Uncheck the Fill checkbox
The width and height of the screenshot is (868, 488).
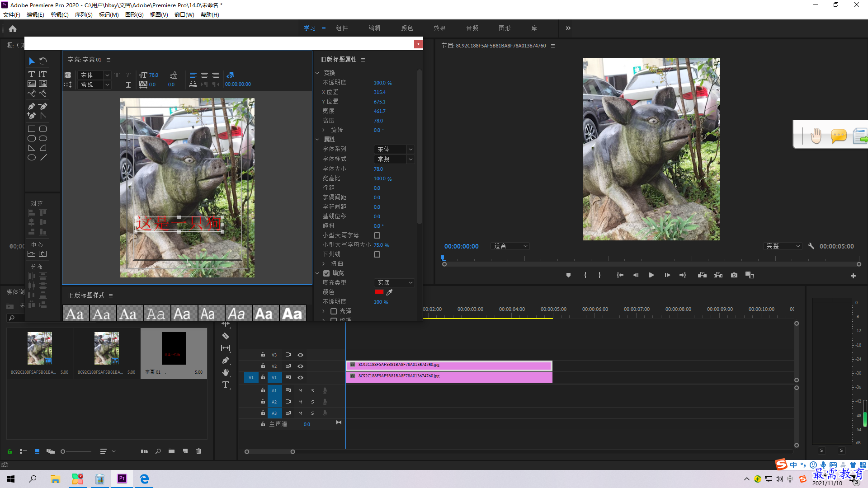pos(326,273)
